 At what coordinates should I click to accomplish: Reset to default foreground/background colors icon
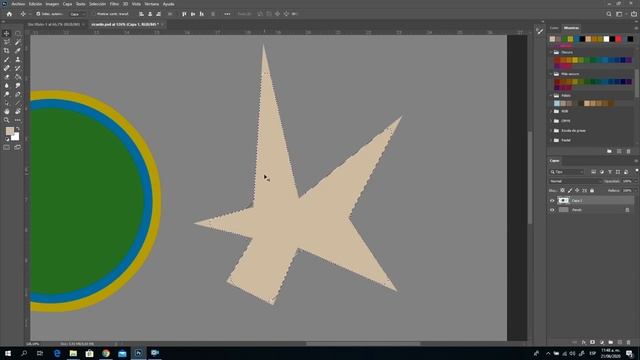tap(7, 139)
